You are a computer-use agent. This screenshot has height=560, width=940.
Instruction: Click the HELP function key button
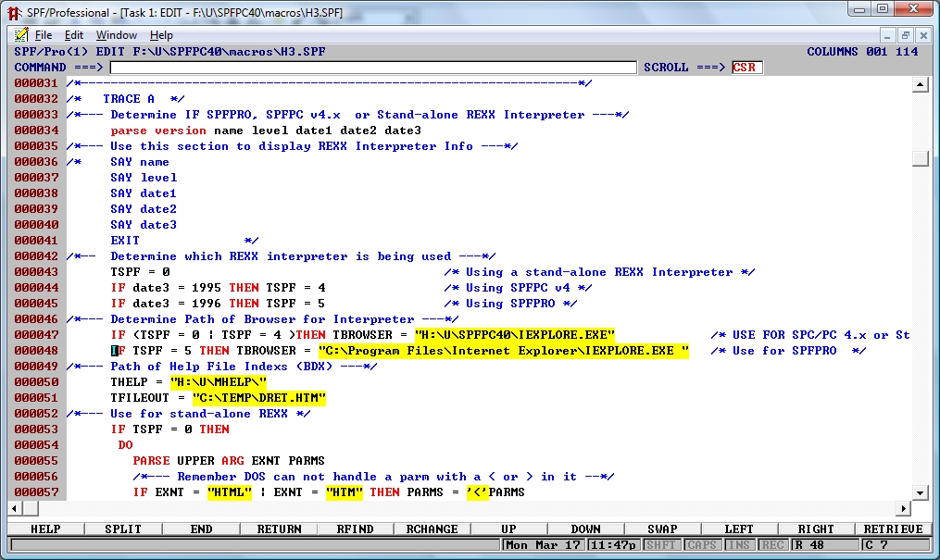pyautogui.click(x=45, y=529)
